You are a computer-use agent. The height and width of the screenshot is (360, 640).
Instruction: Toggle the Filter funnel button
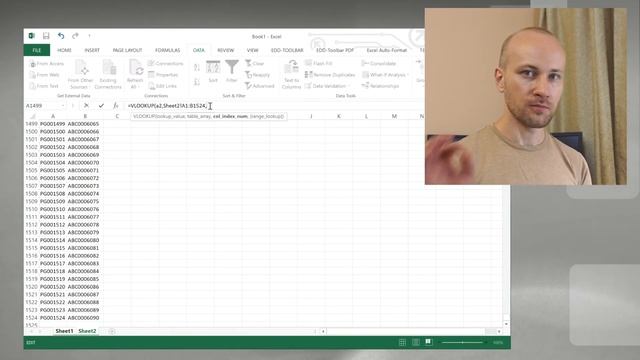point(231,72)
